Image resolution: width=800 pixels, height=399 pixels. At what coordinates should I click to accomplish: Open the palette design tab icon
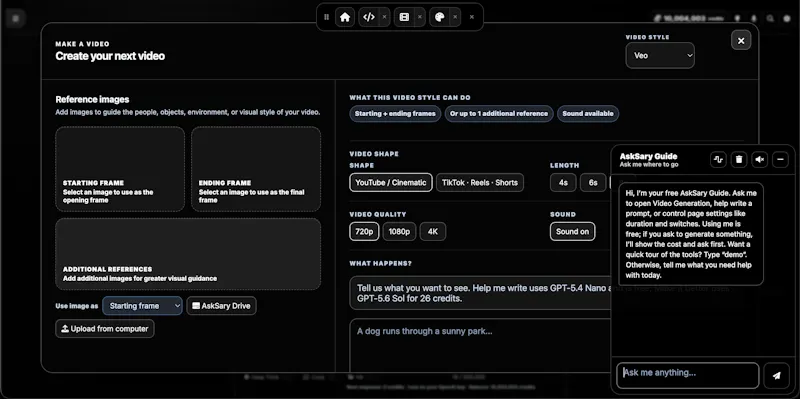439,17
